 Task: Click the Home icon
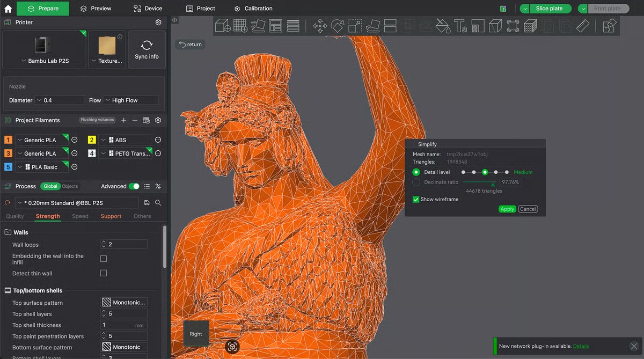click(8, 9)
